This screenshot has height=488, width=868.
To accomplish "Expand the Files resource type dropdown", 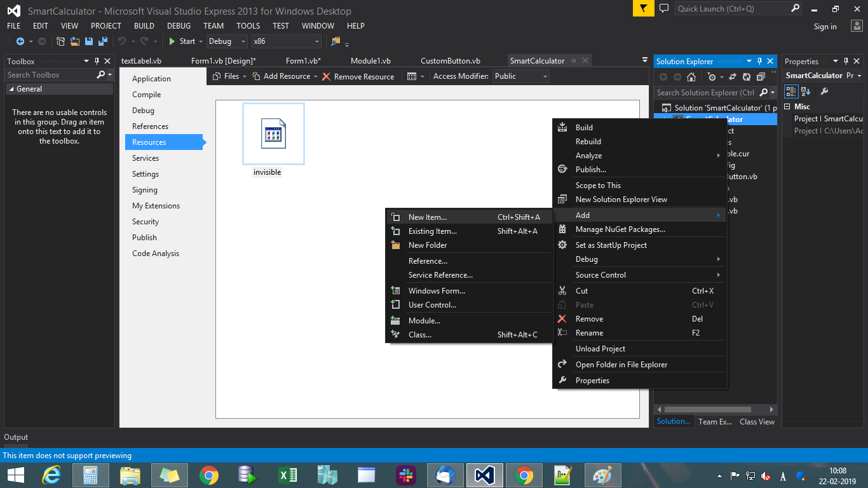I will tap(245, 76).
